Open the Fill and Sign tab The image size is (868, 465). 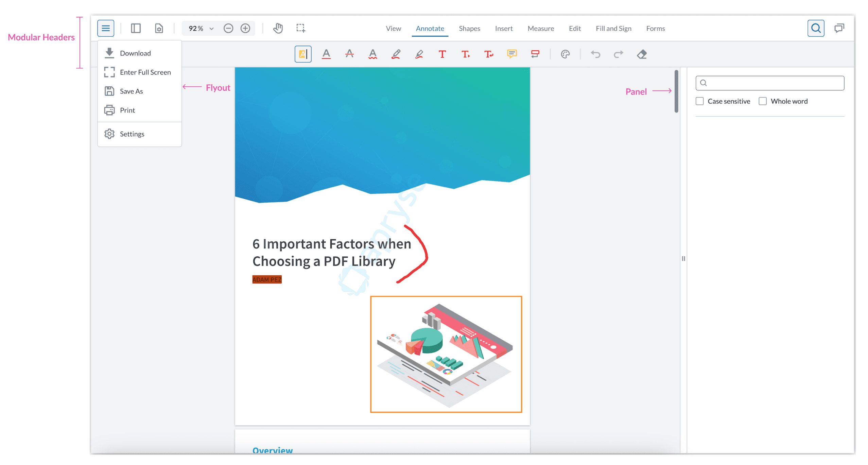click(613, 29)
